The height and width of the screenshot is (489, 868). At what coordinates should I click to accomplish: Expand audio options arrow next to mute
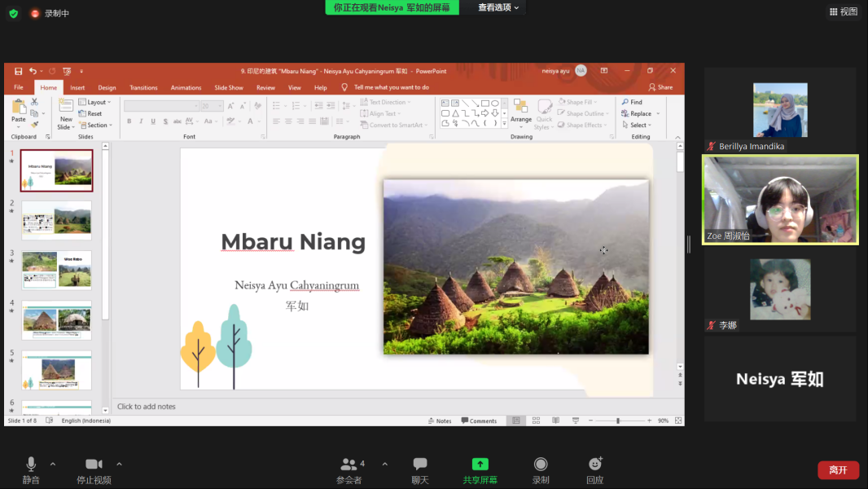[53, 464]
